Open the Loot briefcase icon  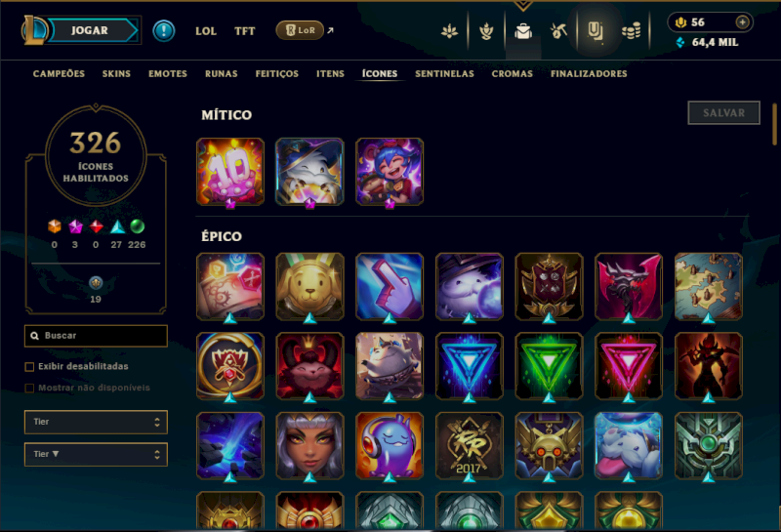(523, 31)
